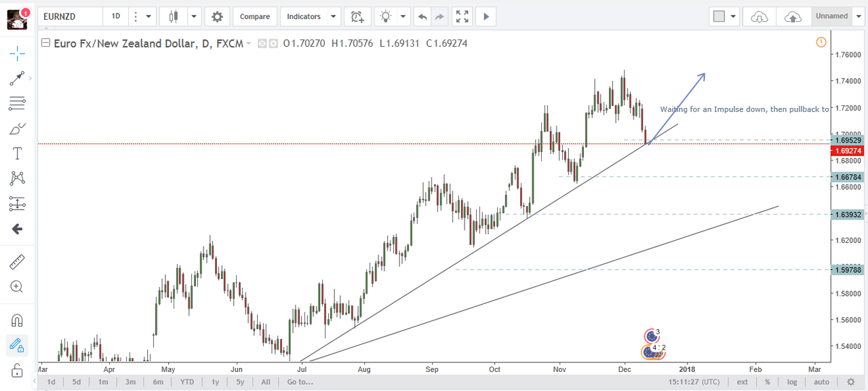This screenshot has height=391, width=868.
Task: Open bottom-right axis settings gear
Action: click(x=850, y=382)
